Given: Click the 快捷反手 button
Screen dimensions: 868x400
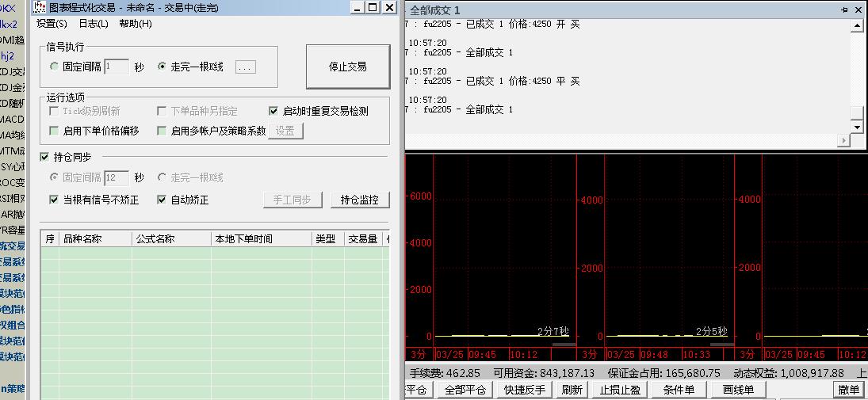Looking at the screenshot, I should pos(524,390).
